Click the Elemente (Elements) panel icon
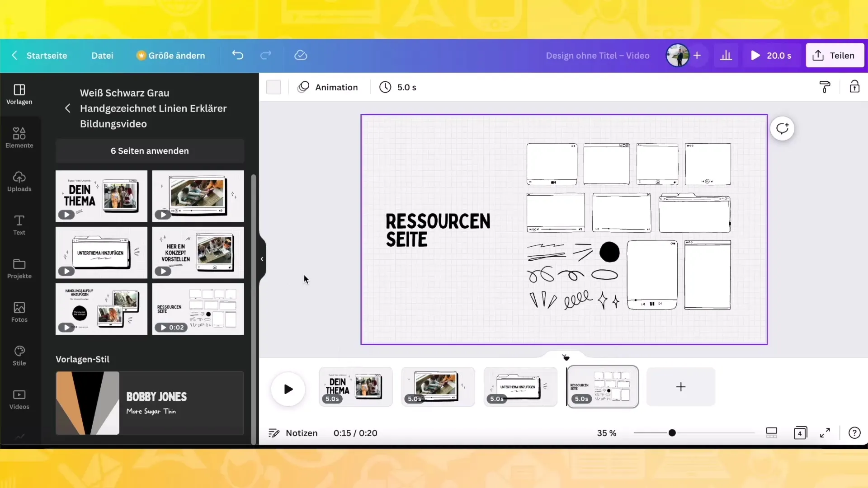Screen dimensions: 868x488 pos(19,137)
